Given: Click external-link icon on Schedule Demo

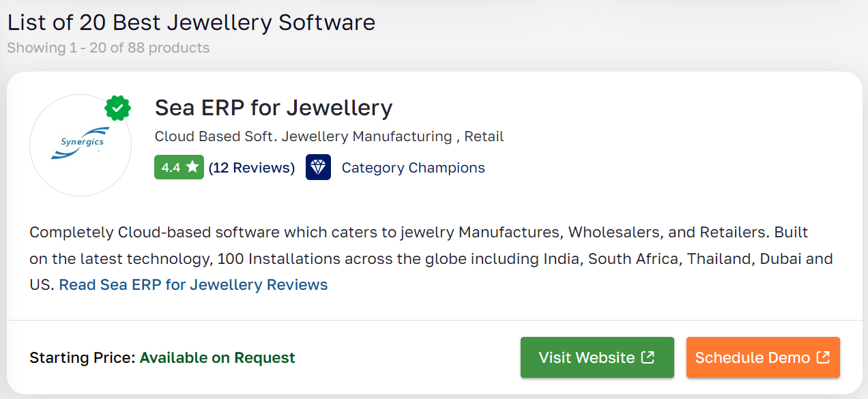Looking at the screenshot, I should point(823,357).
